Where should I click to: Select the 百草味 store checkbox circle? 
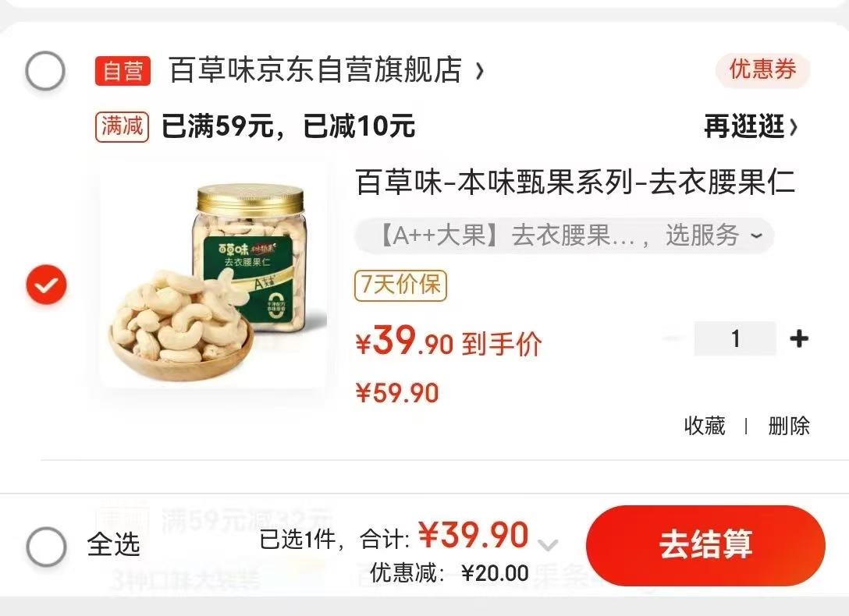point(45,71)
